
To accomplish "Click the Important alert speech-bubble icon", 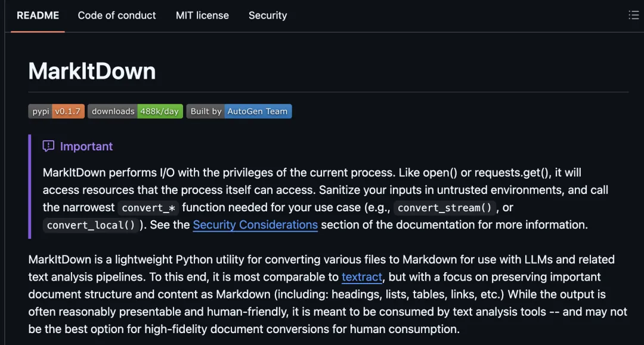I will coord(48,146).
